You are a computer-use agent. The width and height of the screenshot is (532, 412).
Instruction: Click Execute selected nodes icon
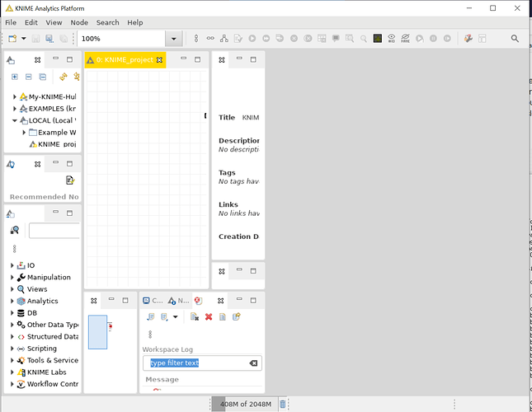tap(252, 38)
